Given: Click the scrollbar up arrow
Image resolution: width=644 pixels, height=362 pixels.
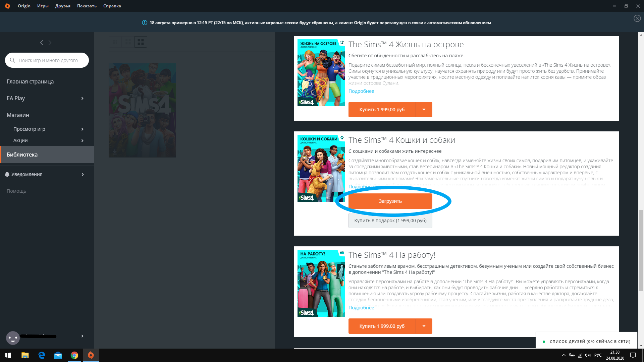Looking at the screenshot, I should click(641, 35).
